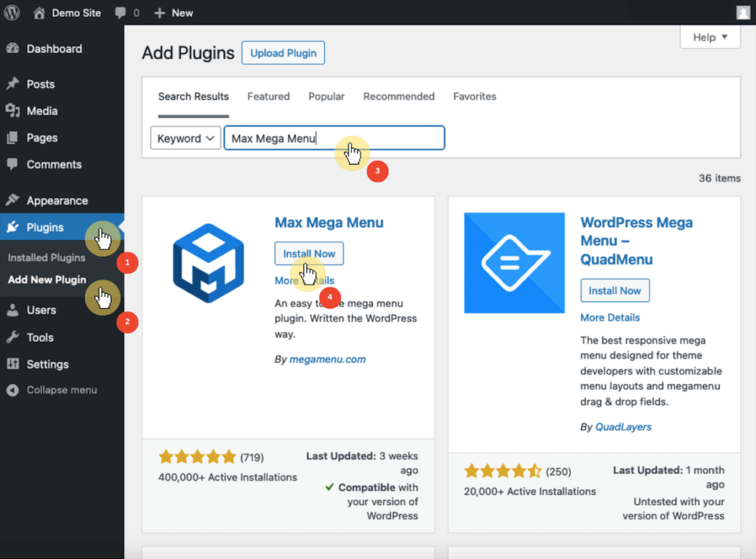Open the comments bubble in admin bar
This screenshot has width=756, height=559.
coord(120,13)
